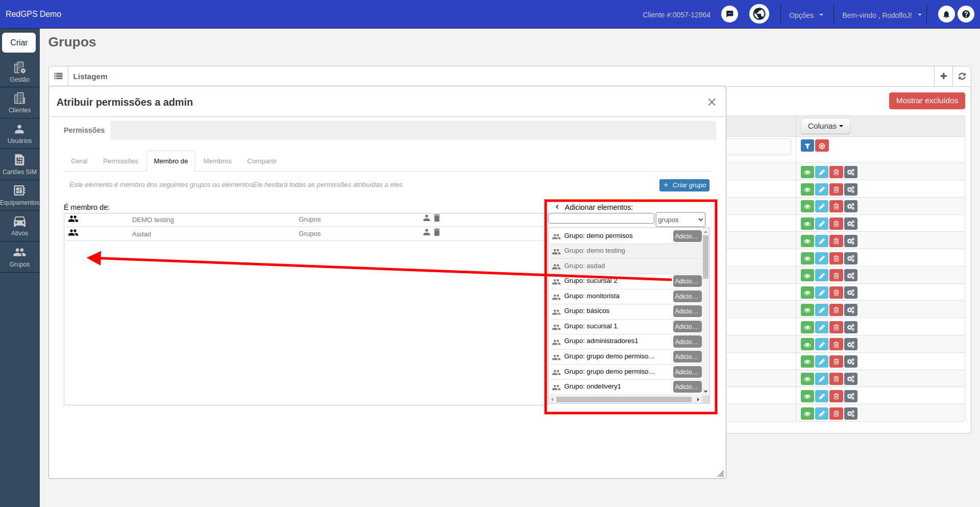Viewport: 980px width, 507px height.
Task: Refresh the Listagem with the reload icon
Action: pos(962,76)
